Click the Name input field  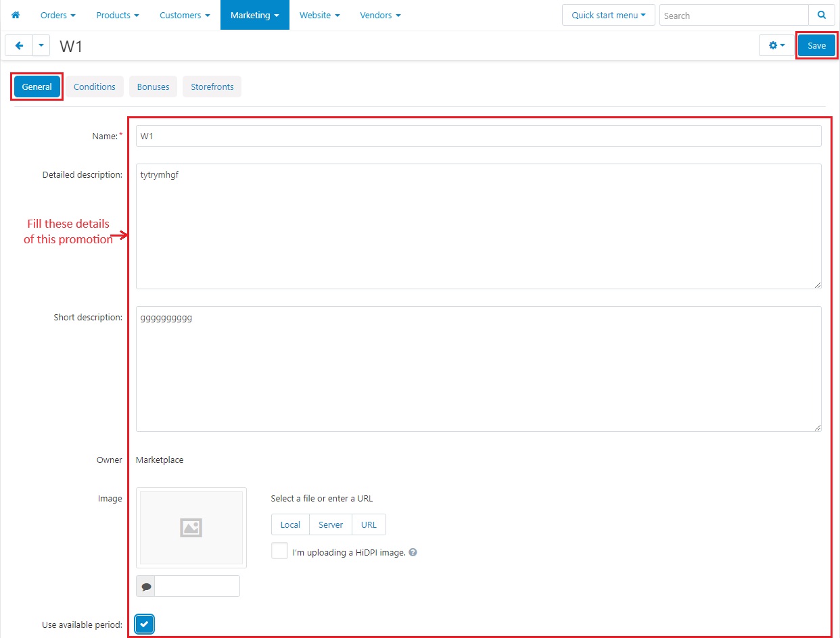(479, 136)
